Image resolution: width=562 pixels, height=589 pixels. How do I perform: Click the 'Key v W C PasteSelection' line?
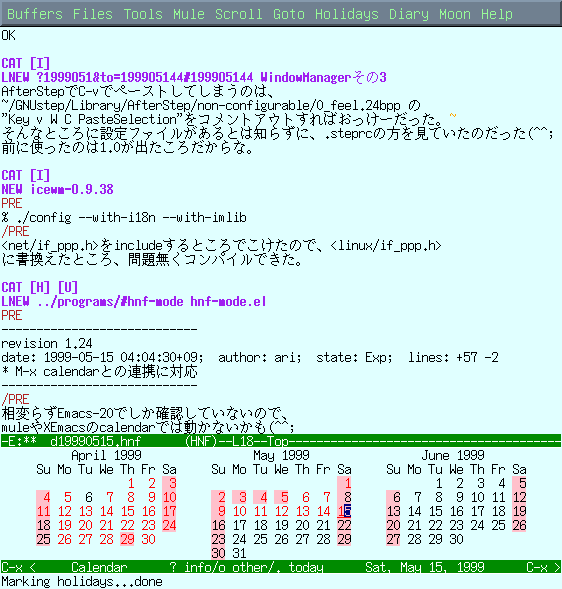coord(222,119)
